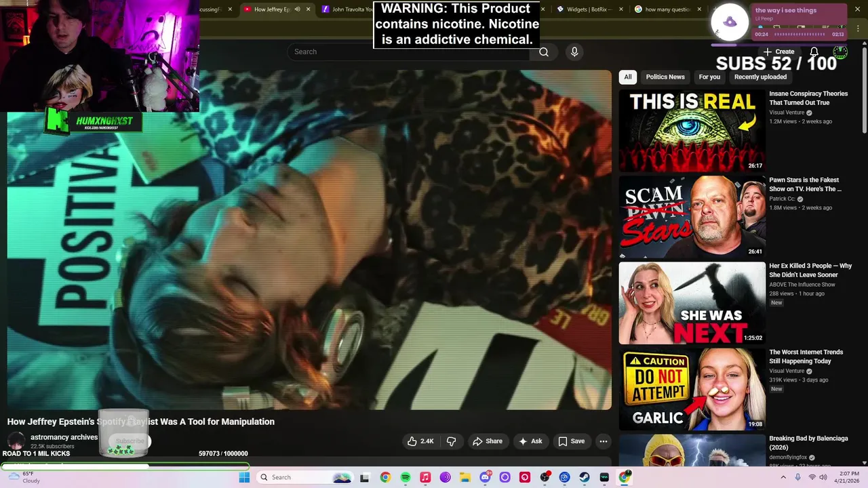The image size is (868, 488).
Task: Select the Recently uploaded filter chip
Action: [760, 77]
